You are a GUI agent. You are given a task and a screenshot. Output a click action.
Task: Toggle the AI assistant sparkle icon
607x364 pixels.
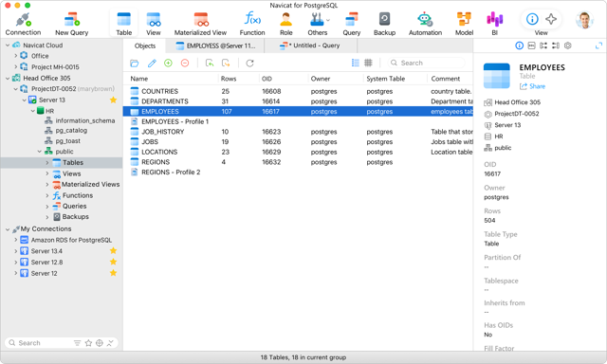(x=551, y=19)
